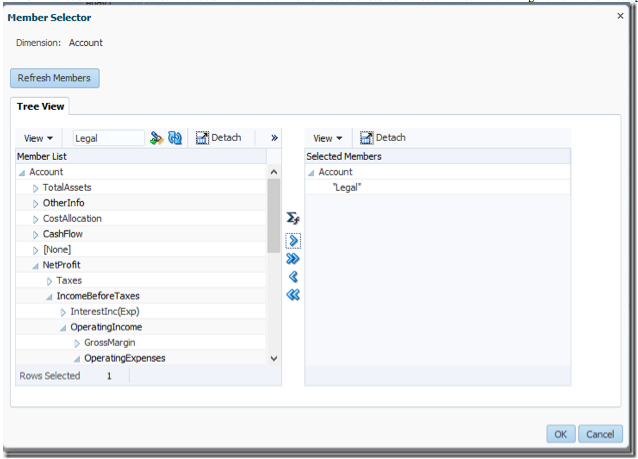638x459 pixels.
Task: Click the Legal search input field
Action: point(108,138)
